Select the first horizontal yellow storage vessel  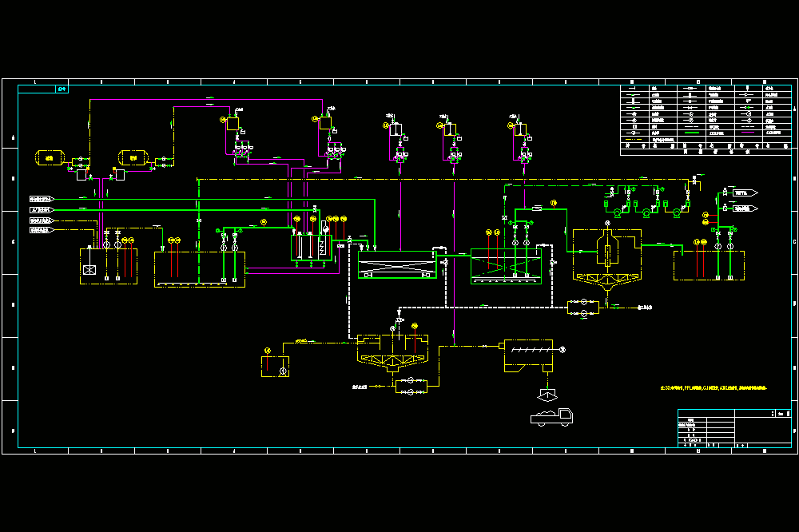50,158
